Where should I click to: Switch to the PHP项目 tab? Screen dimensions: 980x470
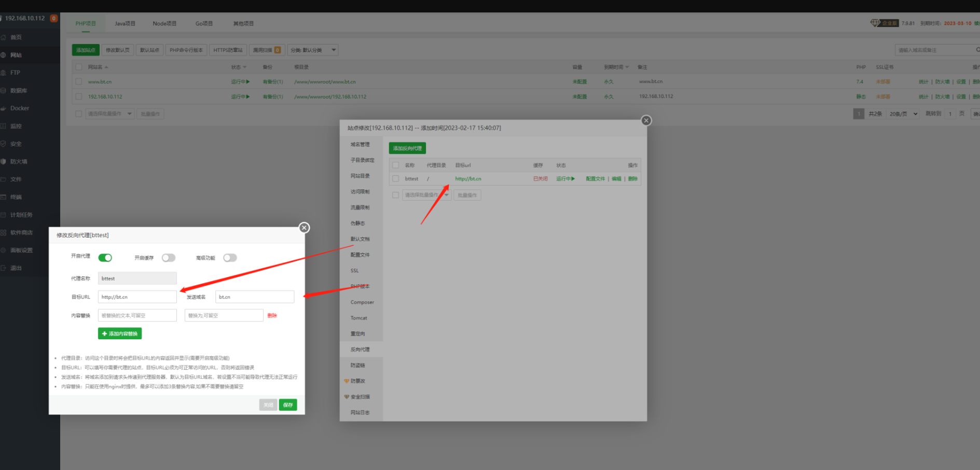(86, 23)
